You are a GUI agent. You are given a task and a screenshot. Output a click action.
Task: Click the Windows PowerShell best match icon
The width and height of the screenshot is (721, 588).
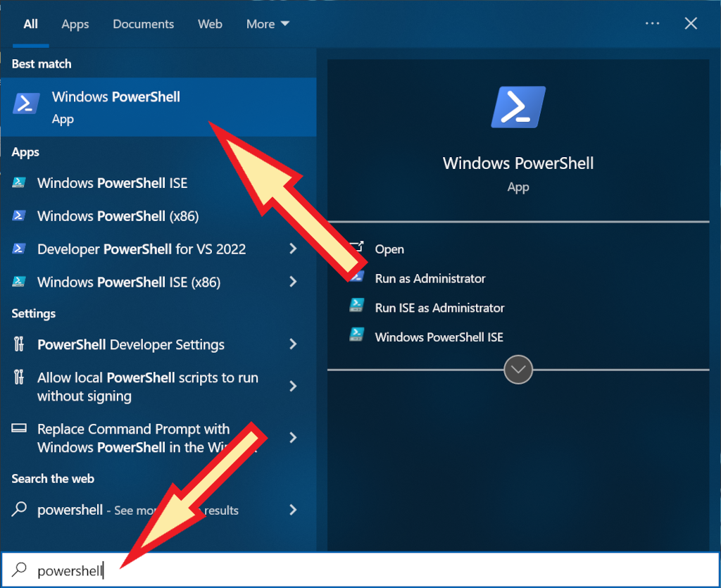click(x=26, y=103)
